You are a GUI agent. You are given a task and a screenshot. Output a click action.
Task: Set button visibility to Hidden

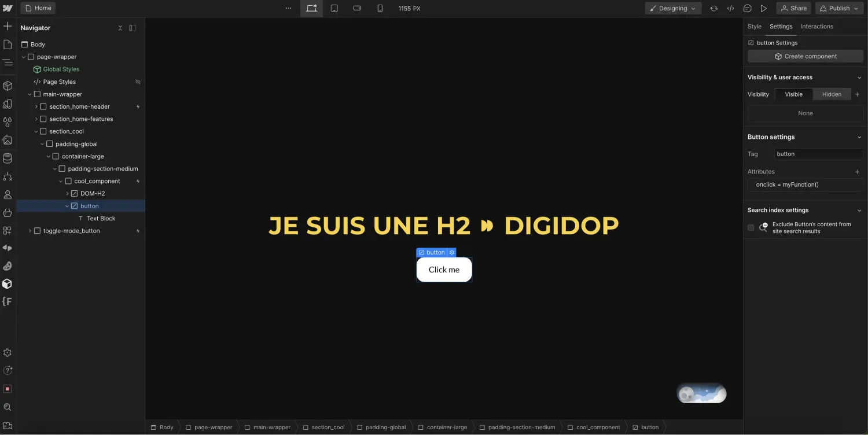pyautogui.click(x=832, y=94)
